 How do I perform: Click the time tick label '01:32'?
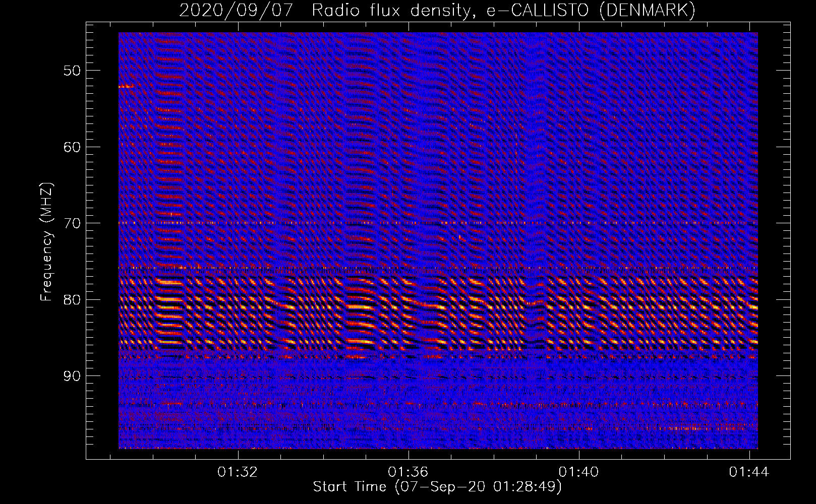point(238,472)
